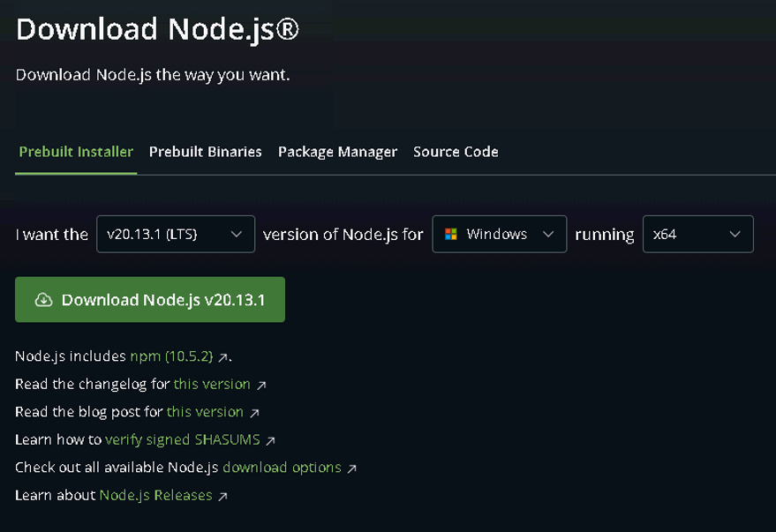Open the Windows platform dropdown
This screenshot has height=532, width=776.
(500, 234)
